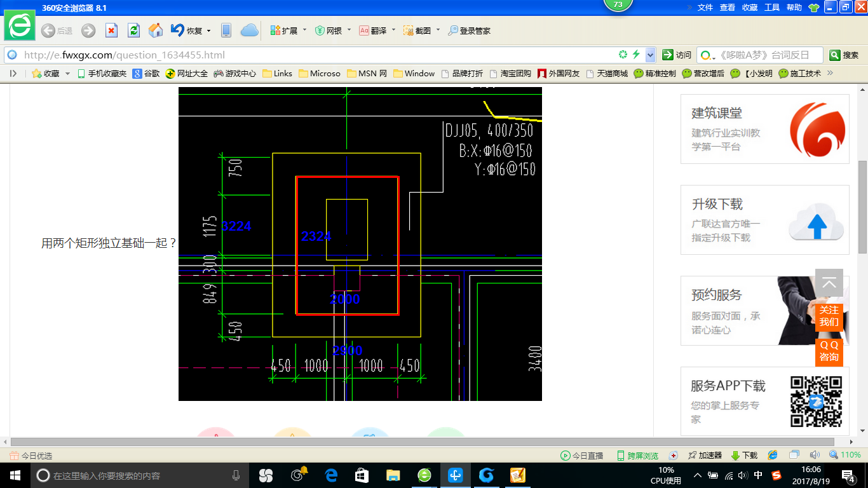Open the 扩展 extensions button
Screen dimensions: 868x488
pyautogui.click(x=284, y=30)
